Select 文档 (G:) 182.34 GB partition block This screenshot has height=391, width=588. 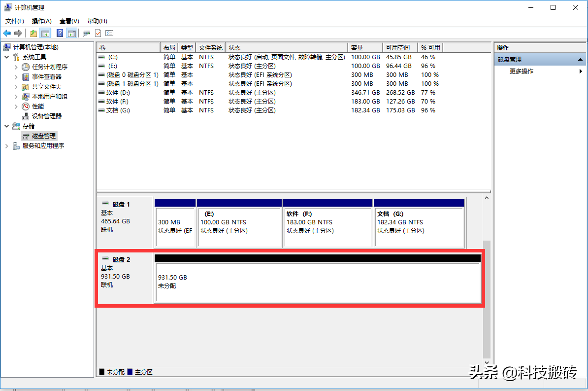pyautogui.click(x=419, y=223)
